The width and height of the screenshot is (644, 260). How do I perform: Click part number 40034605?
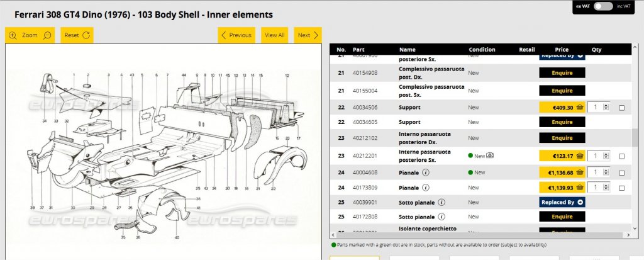point(365,122)
